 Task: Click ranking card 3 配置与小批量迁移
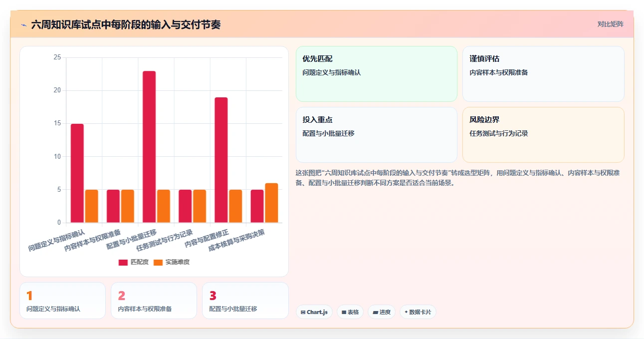[x=245, y=301]
